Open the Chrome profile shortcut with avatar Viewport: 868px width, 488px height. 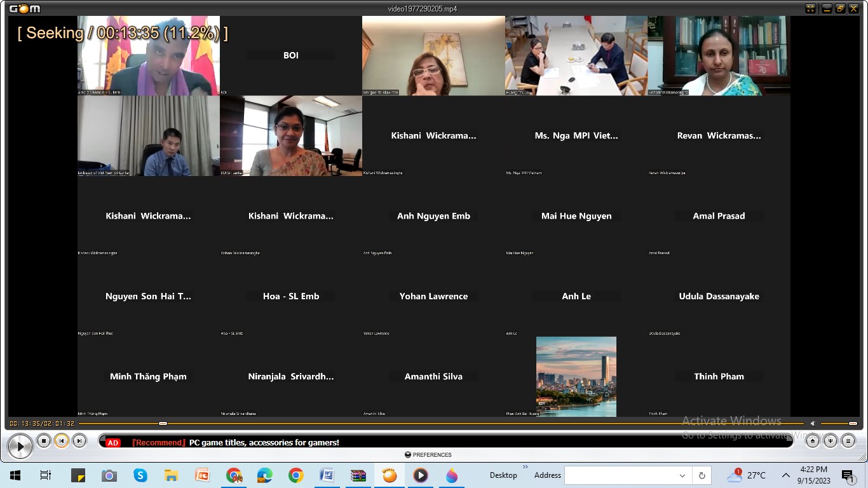tap(234, 475)
